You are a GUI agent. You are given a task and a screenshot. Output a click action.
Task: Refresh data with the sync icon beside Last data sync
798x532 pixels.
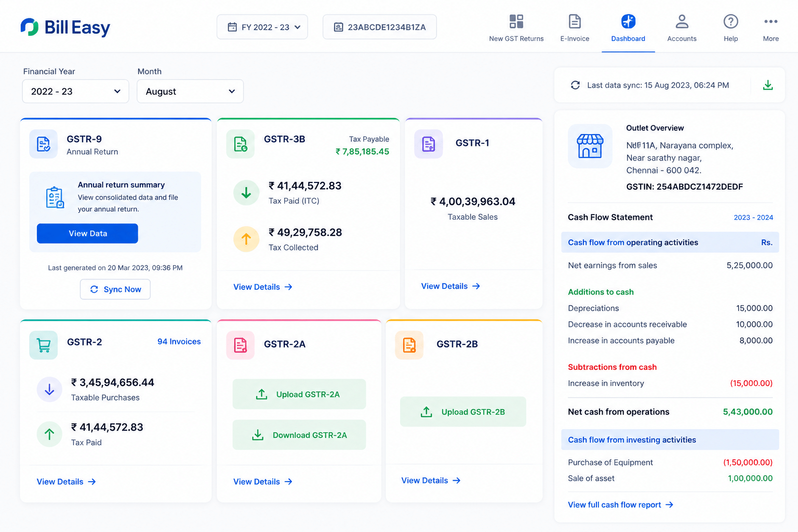[x=575, y=85]
